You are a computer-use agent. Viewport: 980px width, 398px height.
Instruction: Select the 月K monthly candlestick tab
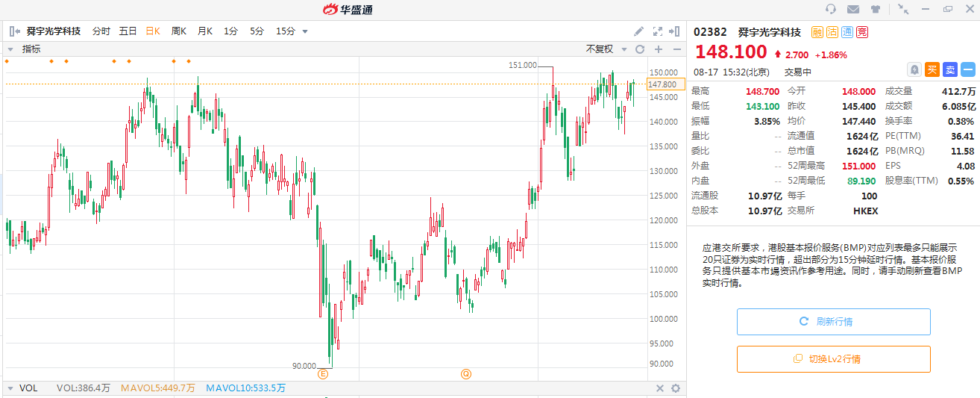pos(205,31)
